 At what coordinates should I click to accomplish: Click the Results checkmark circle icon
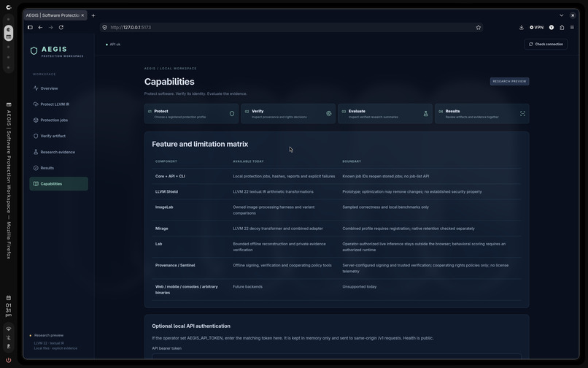pos(36,168)
